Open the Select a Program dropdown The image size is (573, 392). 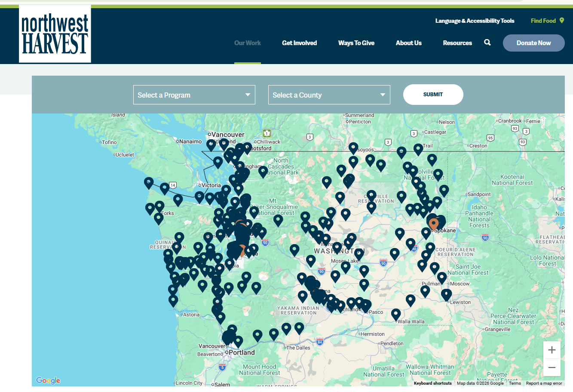point(194,95)
